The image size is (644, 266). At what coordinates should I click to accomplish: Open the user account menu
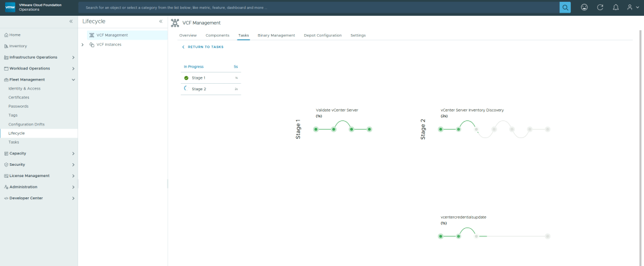click(630, 8)
